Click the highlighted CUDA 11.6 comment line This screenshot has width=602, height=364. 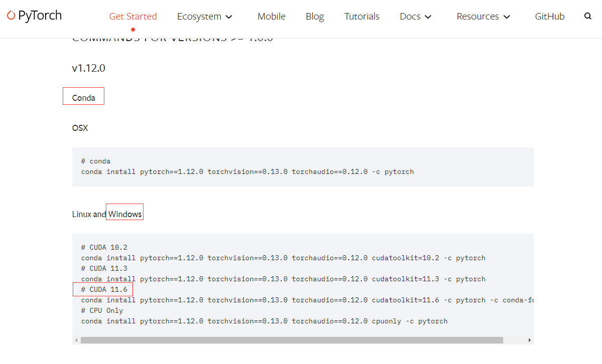tap(103, 289)
